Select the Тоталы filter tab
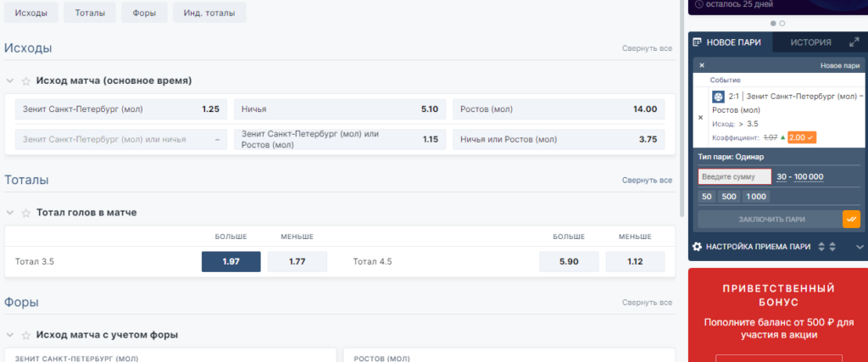 [x=90, y=13]
